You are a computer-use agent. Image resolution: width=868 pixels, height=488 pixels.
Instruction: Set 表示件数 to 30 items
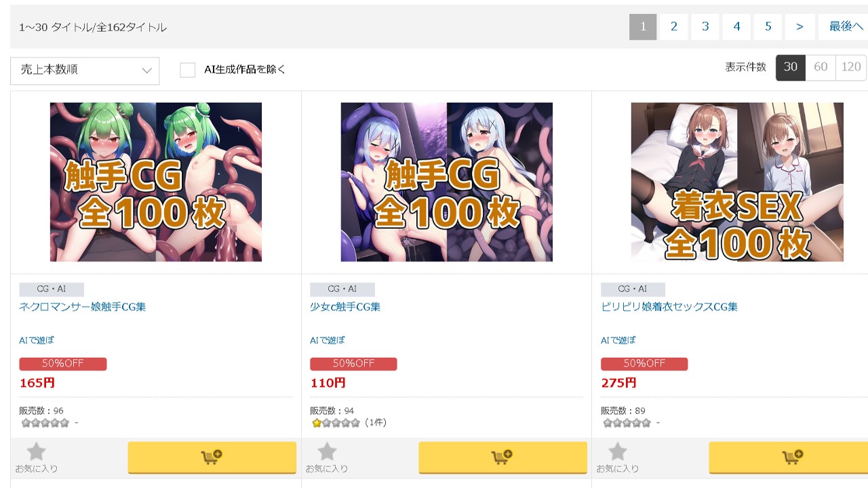pyautogui.click(x=791, y=67)
